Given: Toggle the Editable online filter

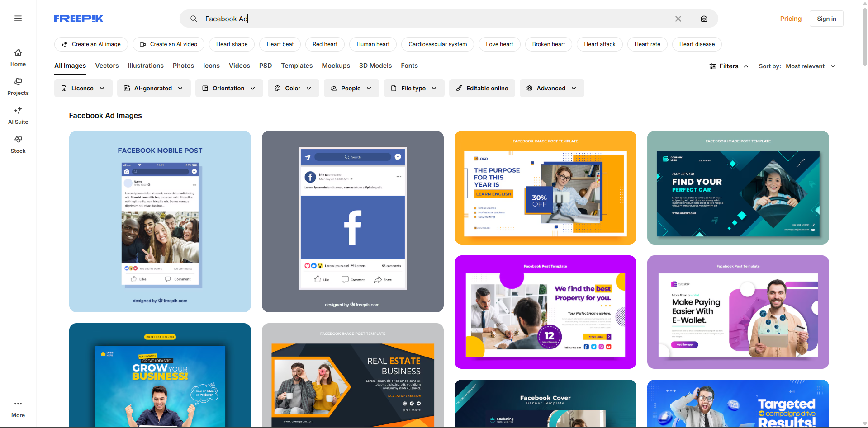Looking at the screenshot, I should point(482,88).
